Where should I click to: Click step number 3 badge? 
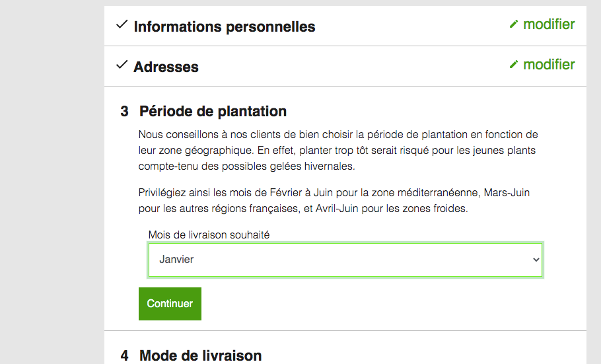[124, 111]
